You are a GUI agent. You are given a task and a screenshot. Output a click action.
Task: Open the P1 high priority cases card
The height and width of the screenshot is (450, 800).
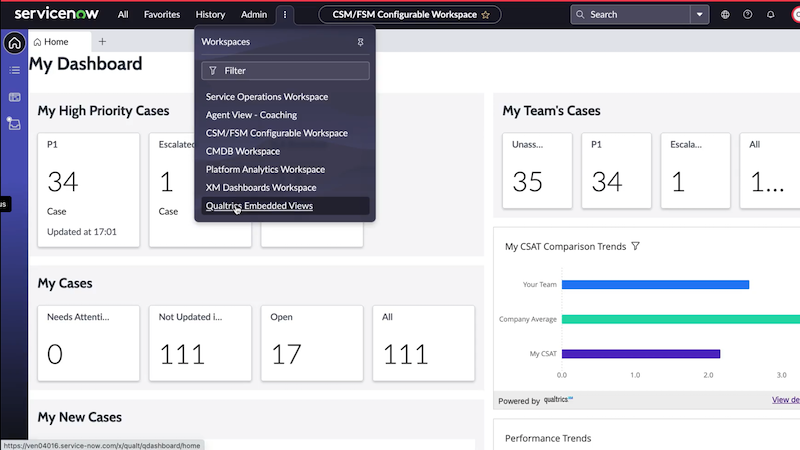click(88, 190)
